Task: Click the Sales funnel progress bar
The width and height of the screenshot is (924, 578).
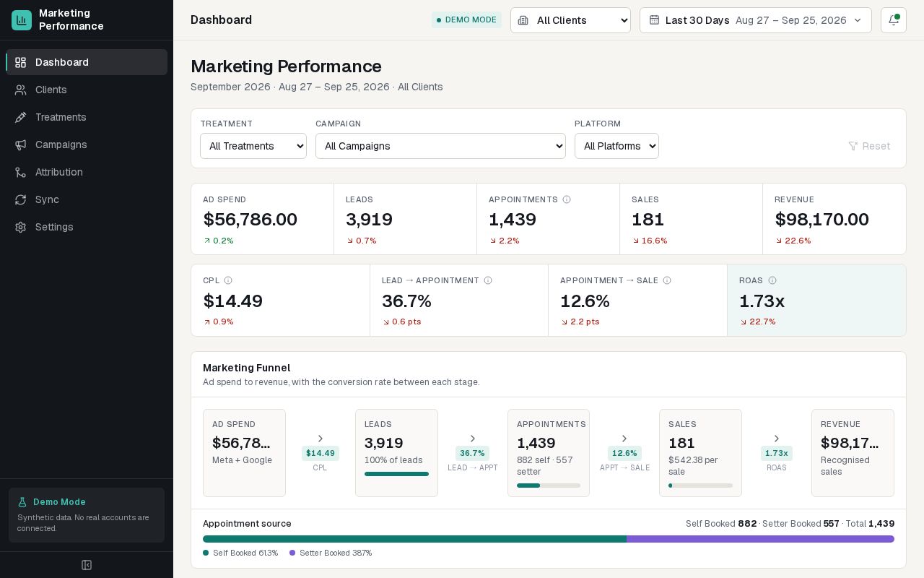Action: coord(700,486)
